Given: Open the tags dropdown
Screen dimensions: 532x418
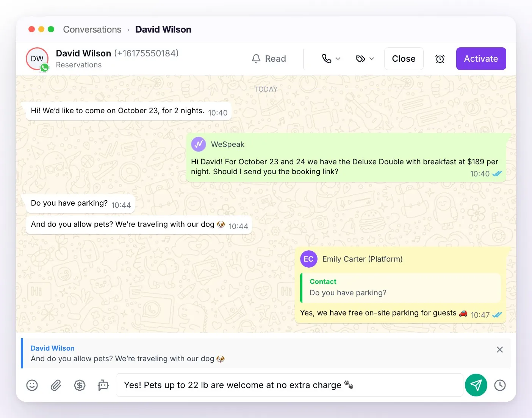Looking at the screenshot, I should [x=365, y=59].
